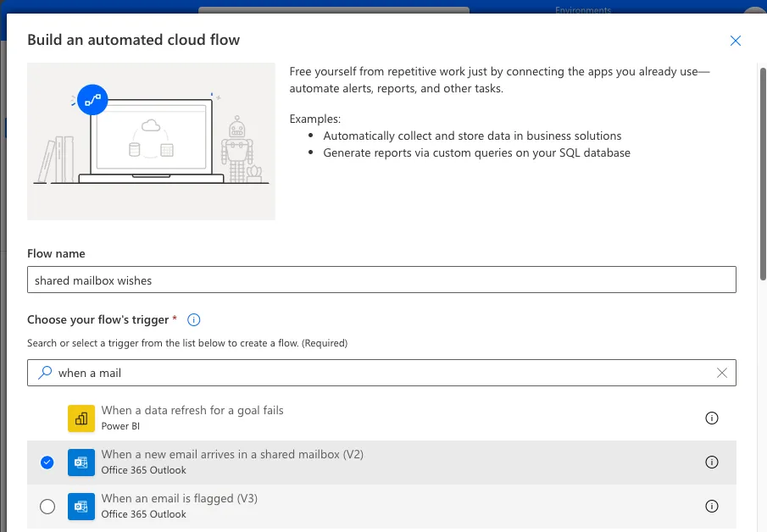
Task: Click the dialog's vertical scrollbar
Action: coord(762,169)
